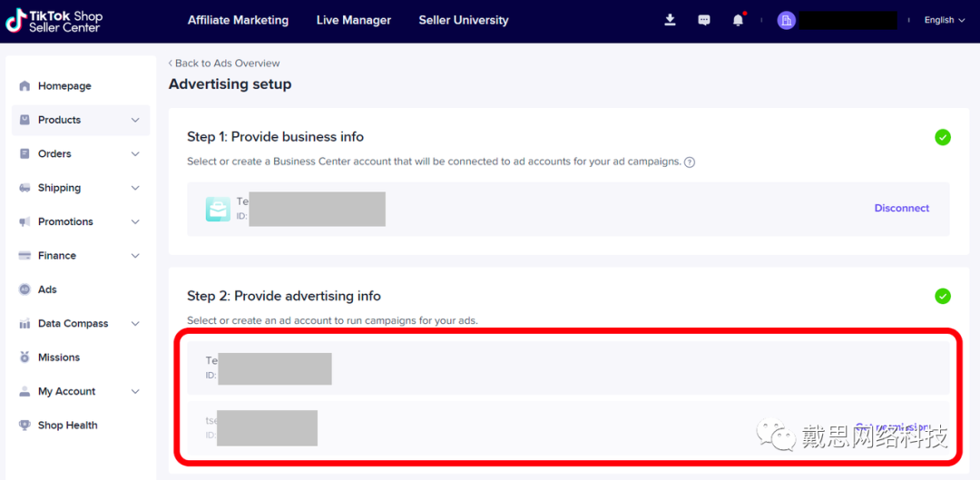Click the Products bag icon
The image size is (980, 480).
click(25, 120)
